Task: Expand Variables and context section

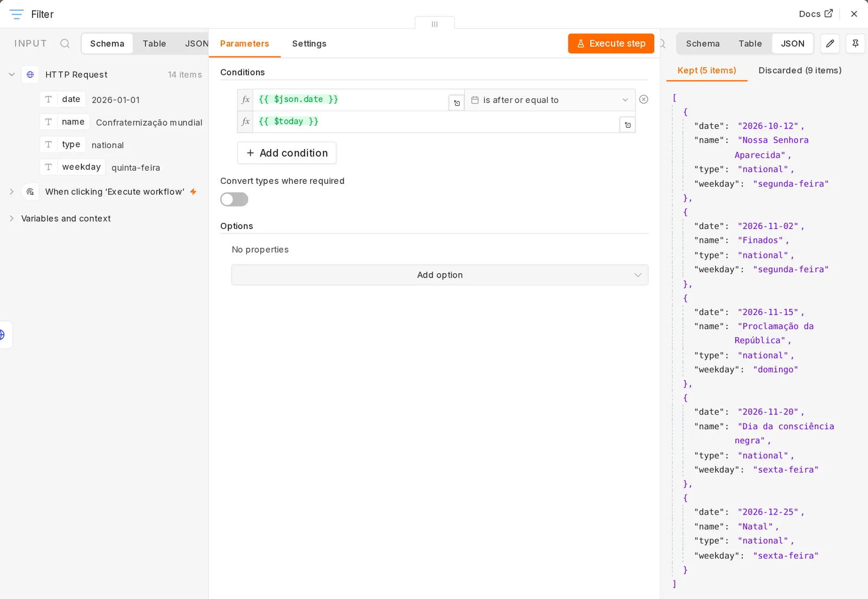Action: click(12, 218)
